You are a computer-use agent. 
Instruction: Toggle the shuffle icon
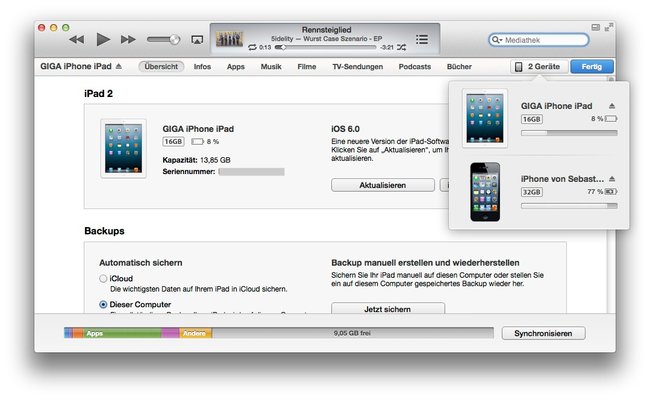click(401, 48)
